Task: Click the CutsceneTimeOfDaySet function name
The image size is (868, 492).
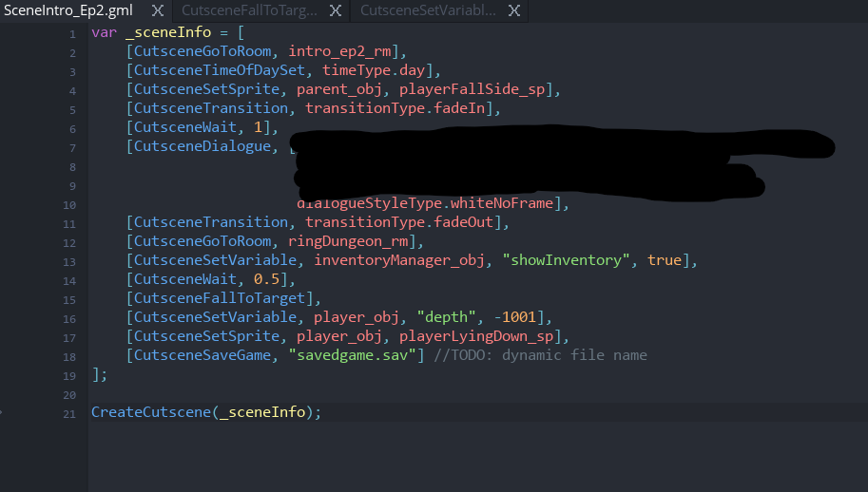Action: [220, 70]
